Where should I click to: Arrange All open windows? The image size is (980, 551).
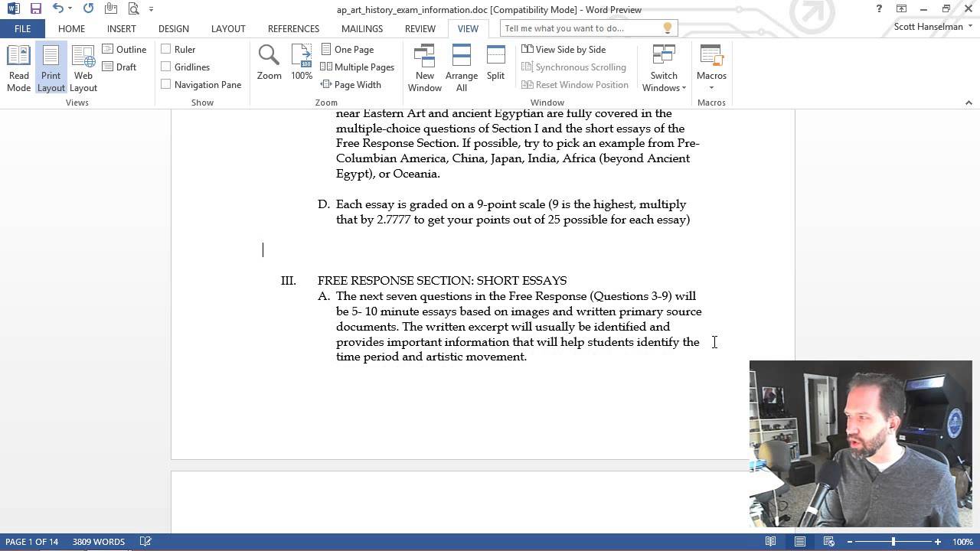[x=462, y=68]
